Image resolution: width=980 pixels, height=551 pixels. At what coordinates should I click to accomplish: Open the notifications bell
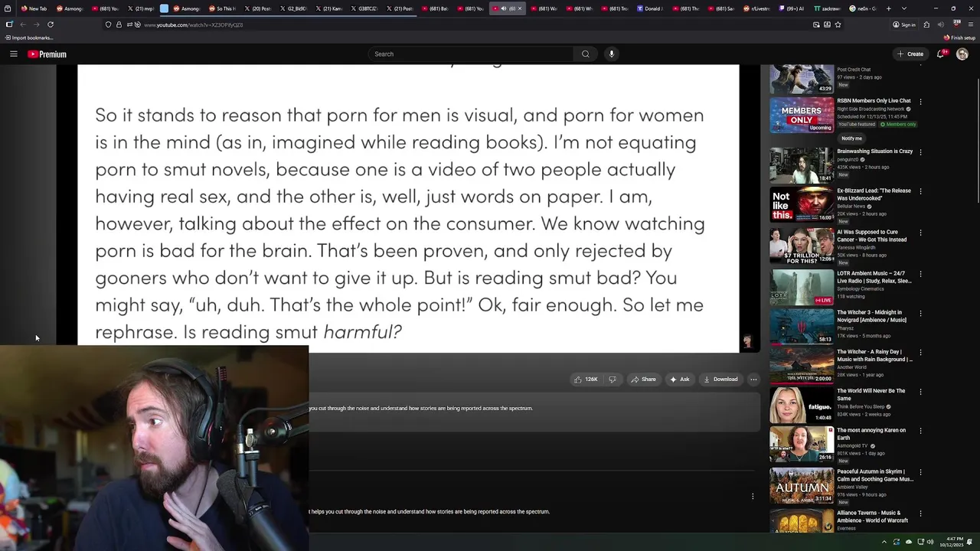click(x=941, y=54)
